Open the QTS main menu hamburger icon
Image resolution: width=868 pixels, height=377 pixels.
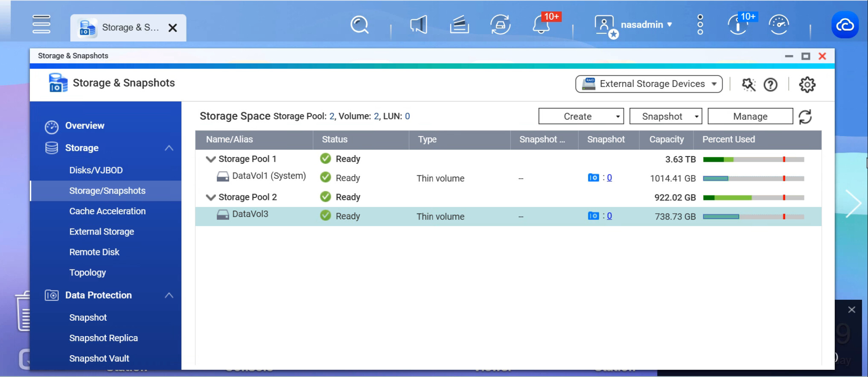(41, 24)
